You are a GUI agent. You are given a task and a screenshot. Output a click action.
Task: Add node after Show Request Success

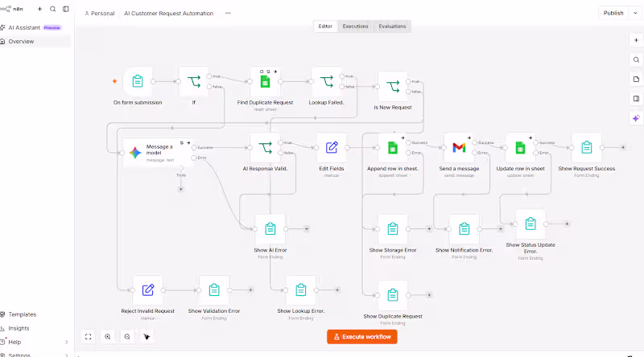tap(623, 147)
